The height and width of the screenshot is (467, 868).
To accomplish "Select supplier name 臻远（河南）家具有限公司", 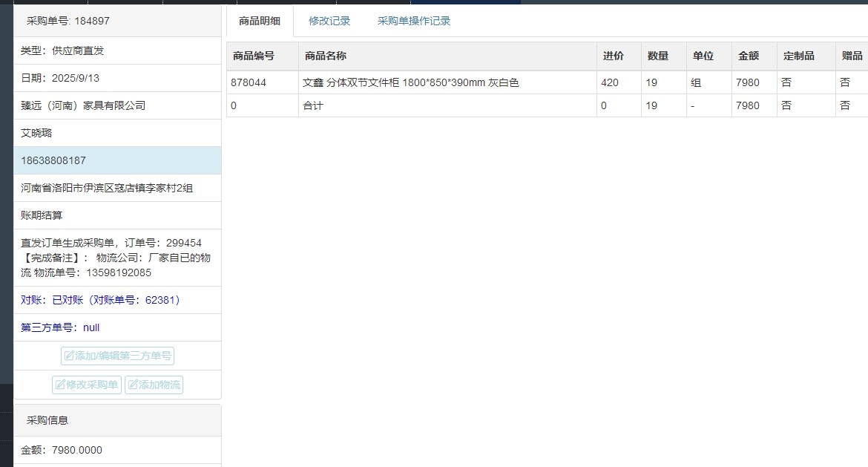I will [83, 105].
